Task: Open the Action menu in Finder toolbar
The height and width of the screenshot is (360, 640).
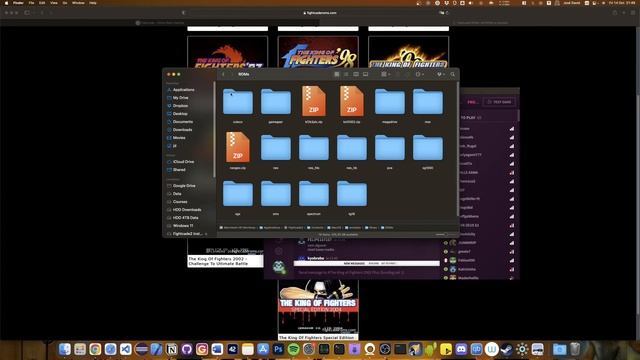Action: pyautogui.click(x=419, y=74)
